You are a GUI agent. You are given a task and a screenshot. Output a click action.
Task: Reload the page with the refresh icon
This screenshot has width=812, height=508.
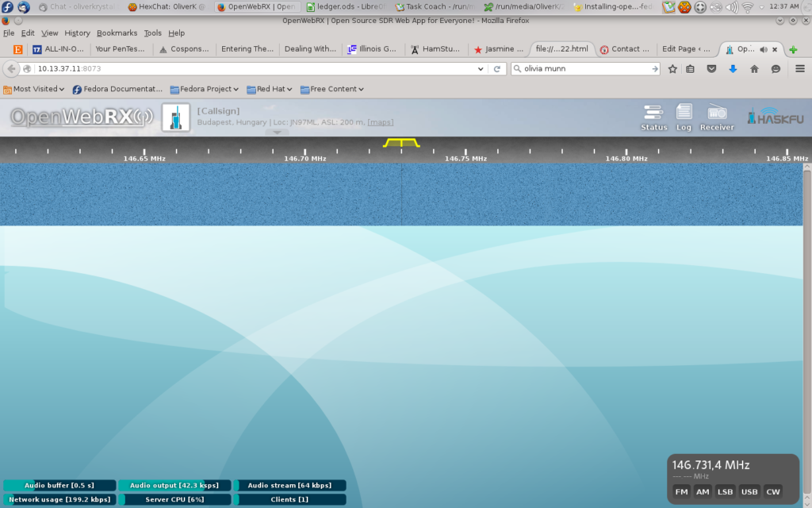click(x=497, y=69)
